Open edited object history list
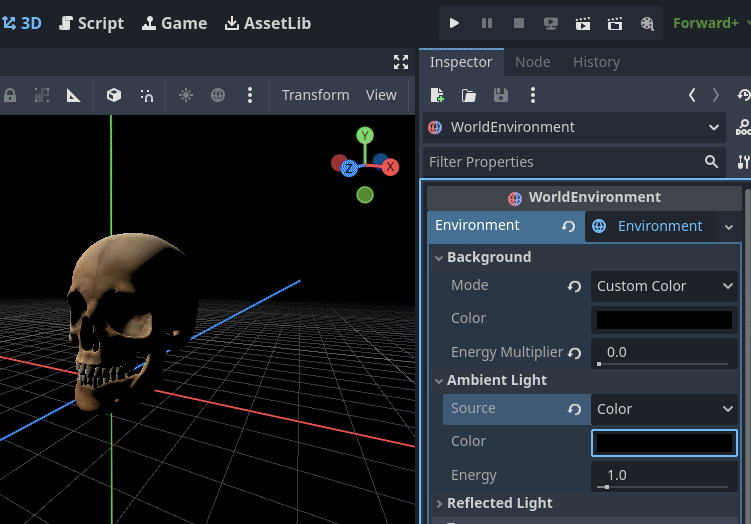 point(744,95)
